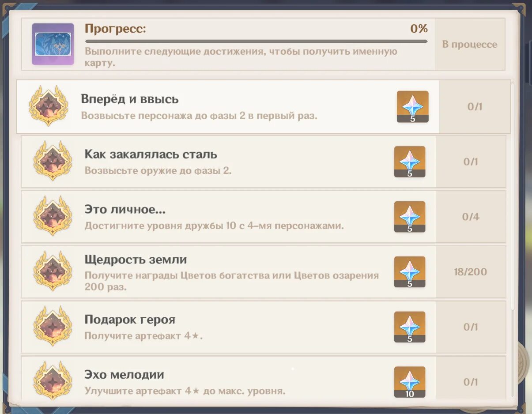Click primogem reward icon in Вперёд и ввысь row
The image size is (532, 414).
click(x=413, y=106)
